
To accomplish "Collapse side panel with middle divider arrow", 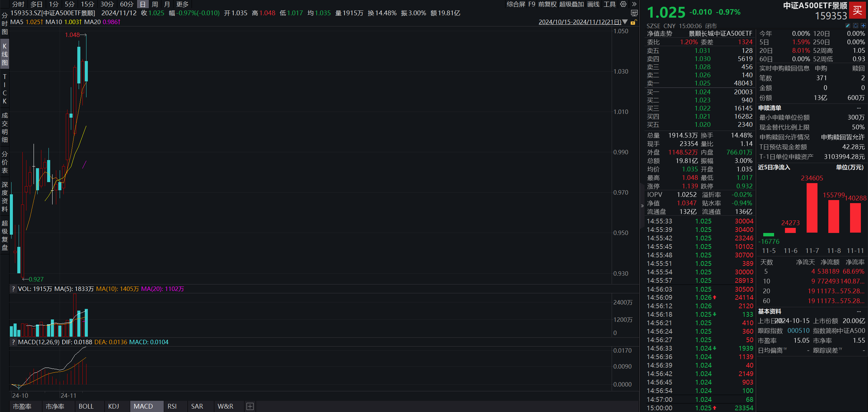I will (x=642, y=206).
